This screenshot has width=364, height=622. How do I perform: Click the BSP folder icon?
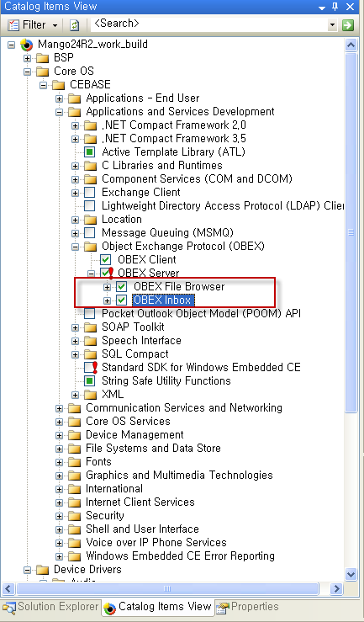pyautogui.click(x=42, y=58)
